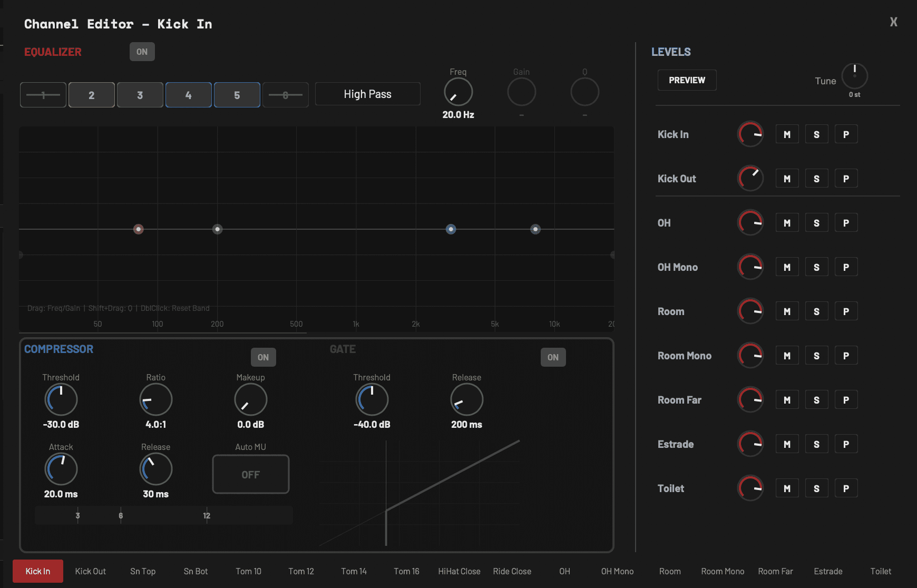This screenshot has height=588, width=917.
Task: Click the compressor gain reduction meter
Action: click(x=164, y=515)
